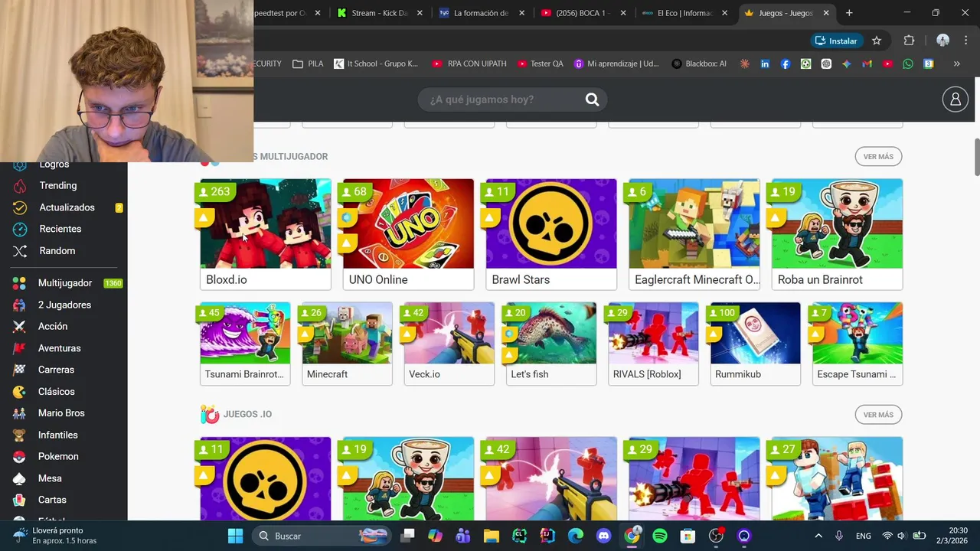
Task: Show hidden tray icons chevron
Action: pyautogui.click(x=818, y=536)
